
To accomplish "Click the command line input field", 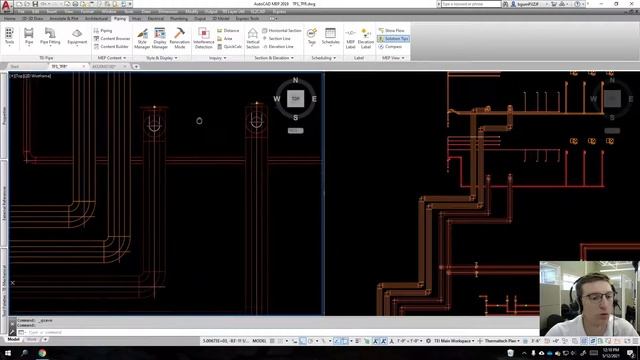I will (x=278, y=332).
